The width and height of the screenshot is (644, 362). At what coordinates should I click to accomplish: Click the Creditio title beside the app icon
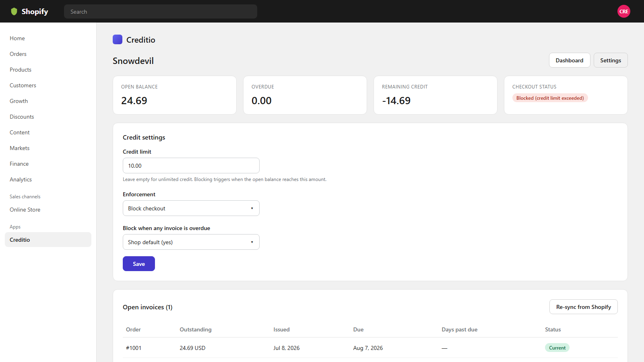pos(141,40)
